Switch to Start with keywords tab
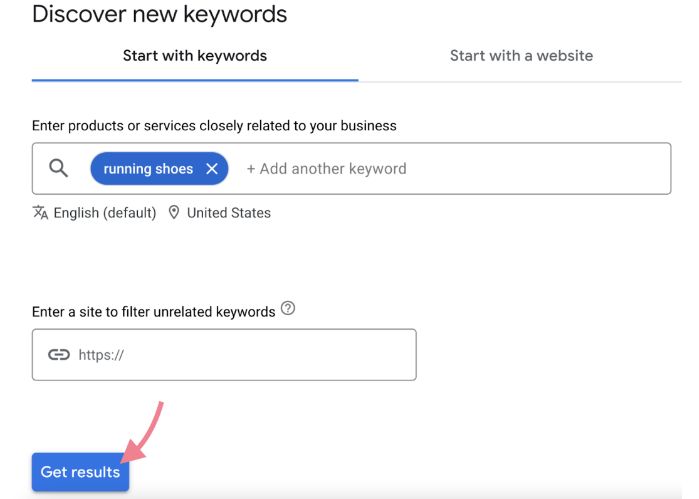The height and width of the screenshot is (499, 699). click(x=195, y=56)
